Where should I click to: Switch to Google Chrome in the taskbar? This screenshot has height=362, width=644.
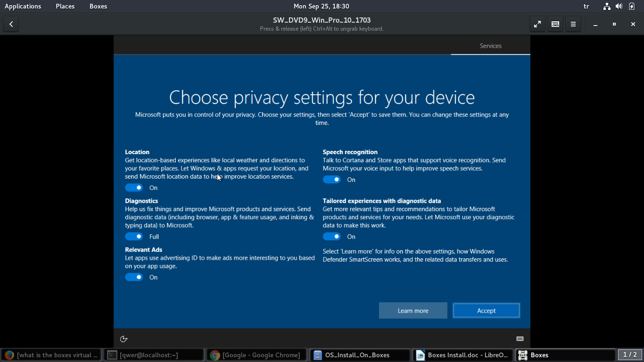pos(256,355)
